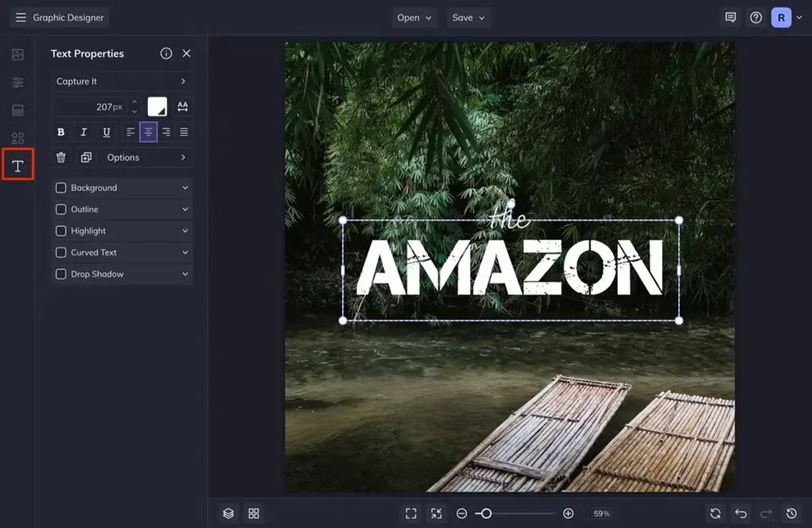Image resolution: width=812 pixels, height=528 pixels.
Task: Open the comments icon in header
Action: (731, 18)
